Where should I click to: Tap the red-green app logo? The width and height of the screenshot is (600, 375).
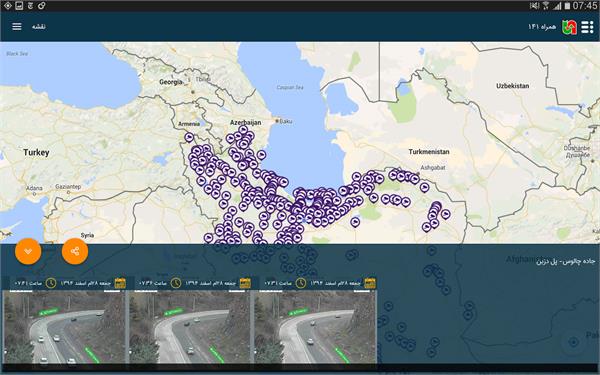click(x=569, y=27)
